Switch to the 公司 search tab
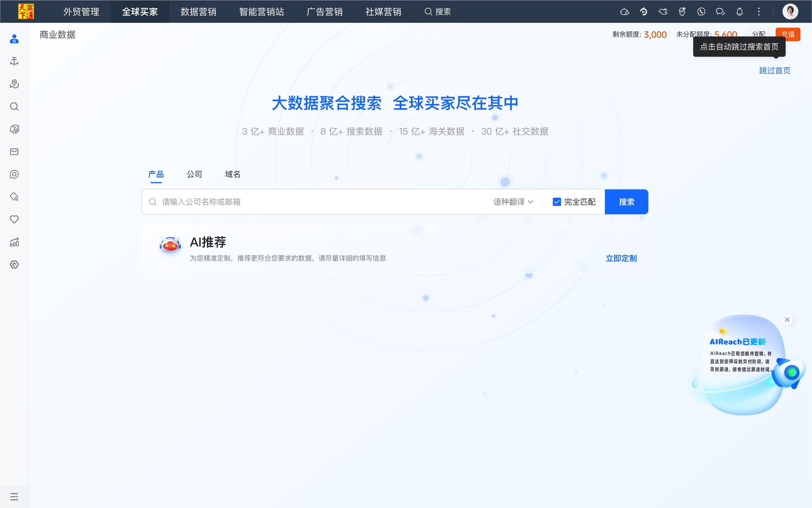This screenshot has height=508, width=812. [194, 174]
